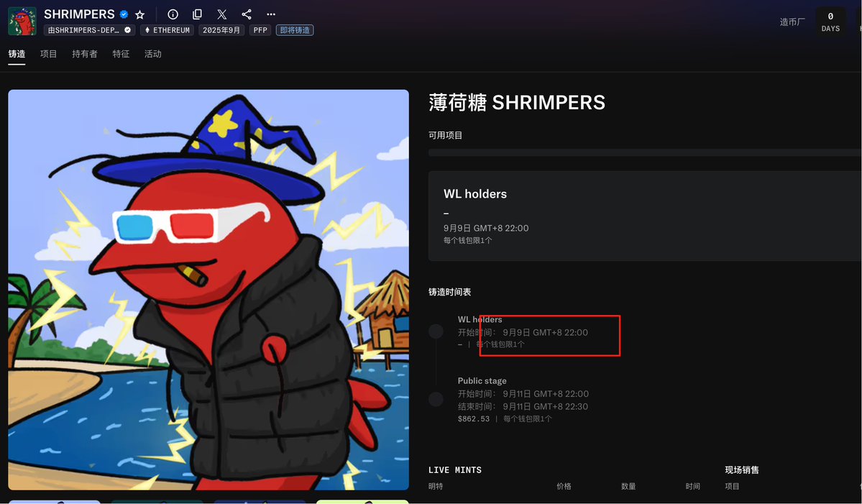
Task: Select the WL holders stage card
Action: (645, 216)
